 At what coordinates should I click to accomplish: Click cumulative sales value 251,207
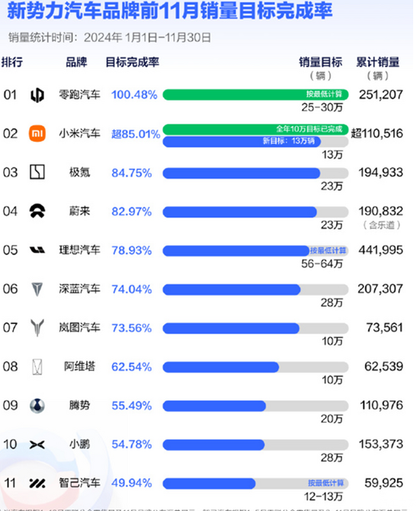381,95
